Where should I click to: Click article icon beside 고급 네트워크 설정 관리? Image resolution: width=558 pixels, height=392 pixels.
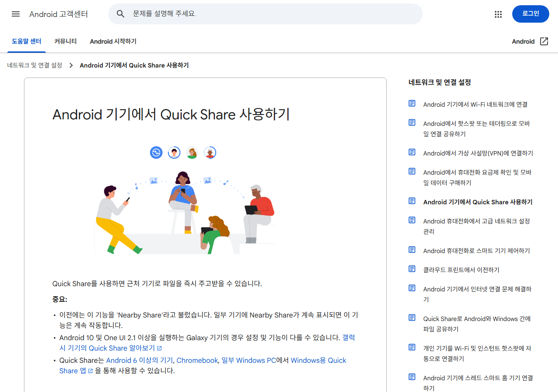412,220
